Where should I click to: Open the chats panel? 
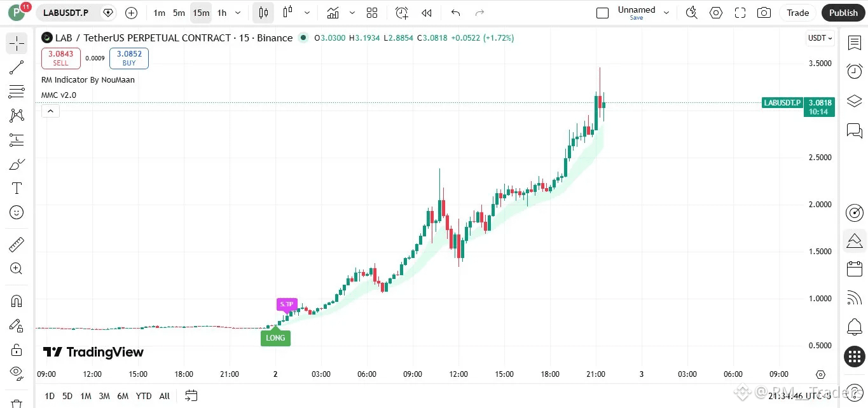point(855,130)
